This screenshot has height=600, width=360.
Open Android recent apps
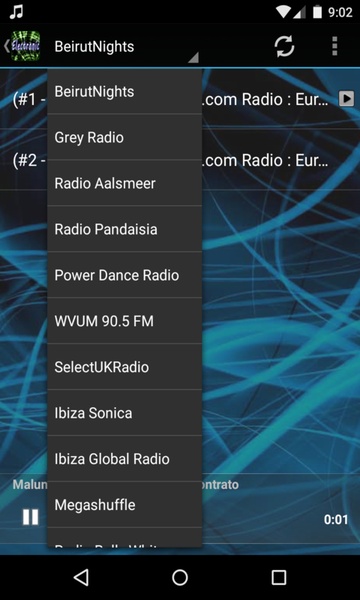coord(279,577)
